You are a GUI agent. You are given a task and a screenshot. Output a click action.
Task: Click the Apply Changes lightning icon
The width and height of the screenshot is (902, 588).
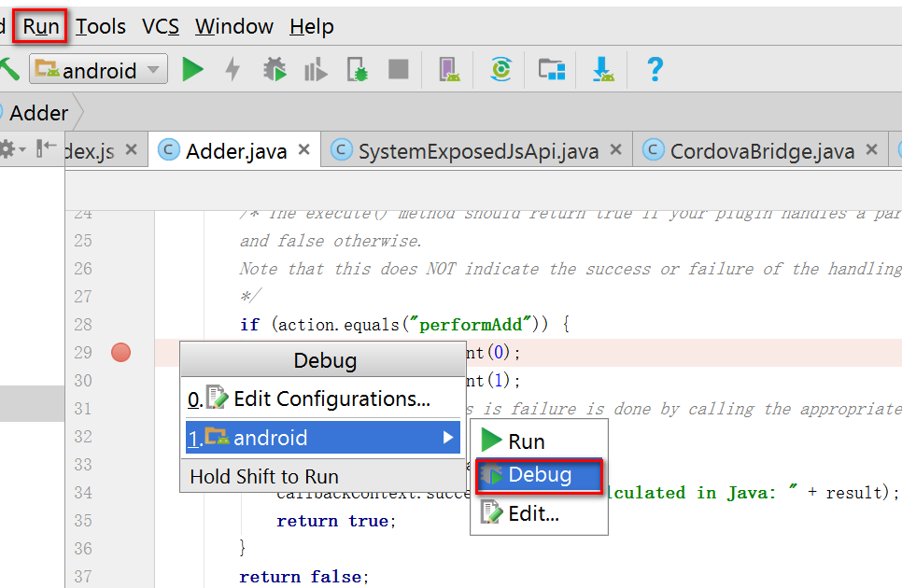tap(233, 70)
